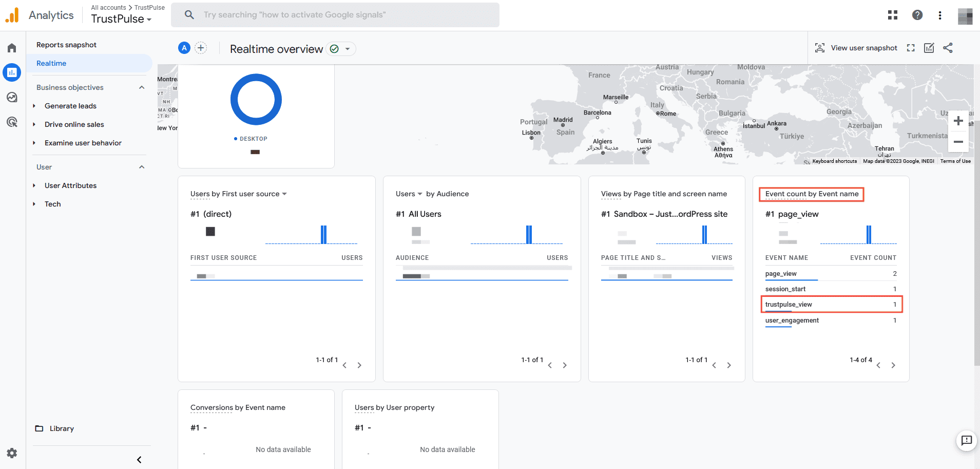Zoom in on the map
Image resolution: width=980 pixels, height=469 pixels.
coord(958,121)
